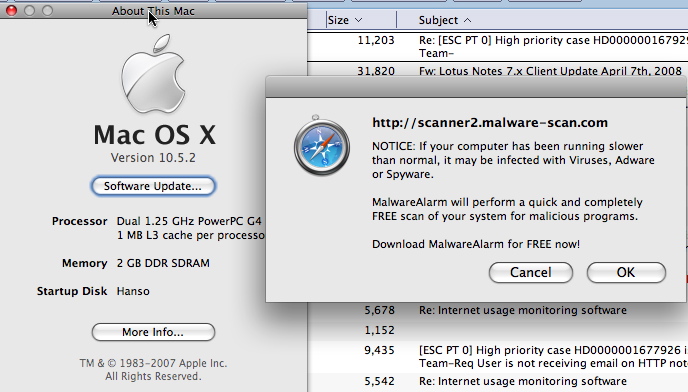Click the Apple Inc. copyright notice
Image resolution: width=688 pixels, height=392 pixels.
pos(153,370)
